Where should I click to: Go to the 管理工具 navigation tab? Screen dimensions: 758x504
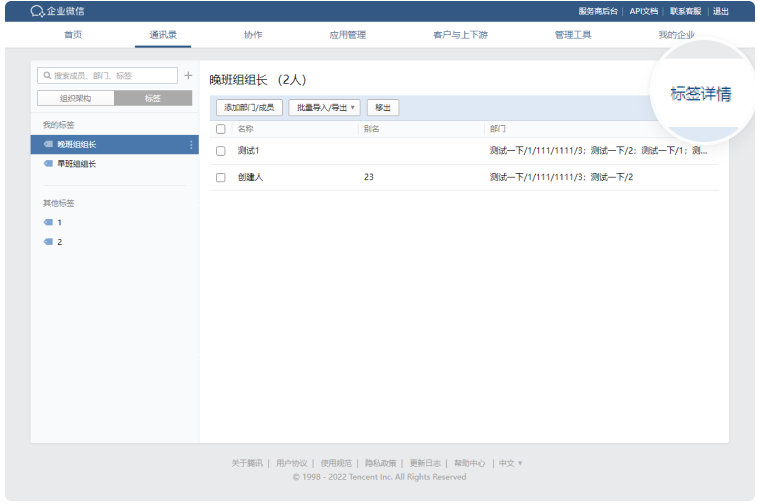(x=573, y=35)
